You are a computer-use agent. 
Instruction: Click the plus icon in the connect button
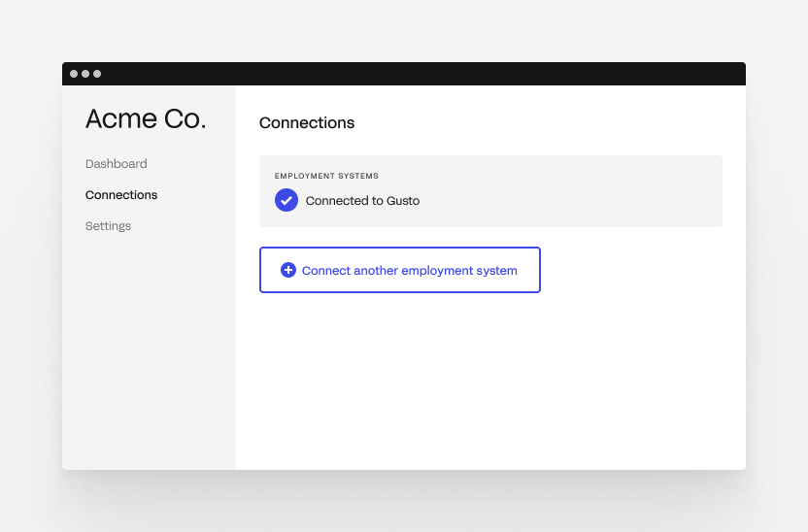click(x=288, y=270)
